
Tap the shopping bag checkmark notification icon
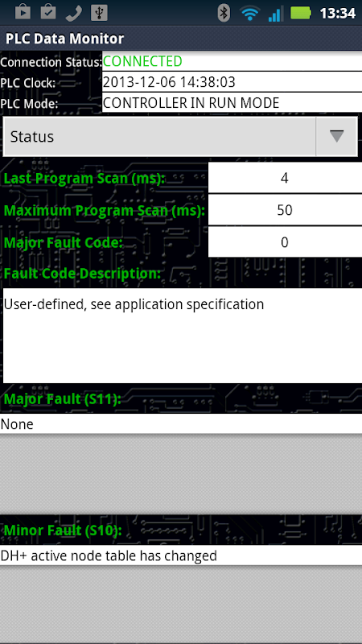pos(48,13)
